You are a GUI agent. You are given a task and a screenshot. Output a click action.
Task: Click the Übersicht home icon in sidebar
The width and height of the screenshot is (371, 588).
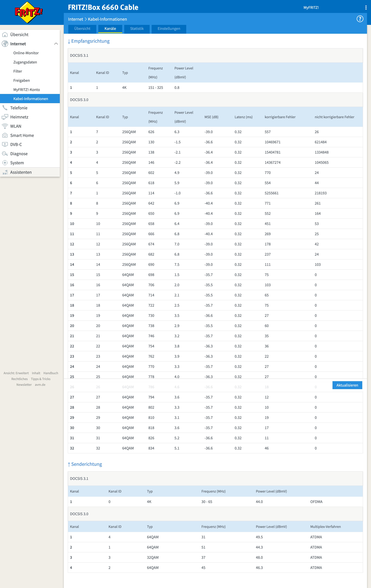(x=5, y=35)
